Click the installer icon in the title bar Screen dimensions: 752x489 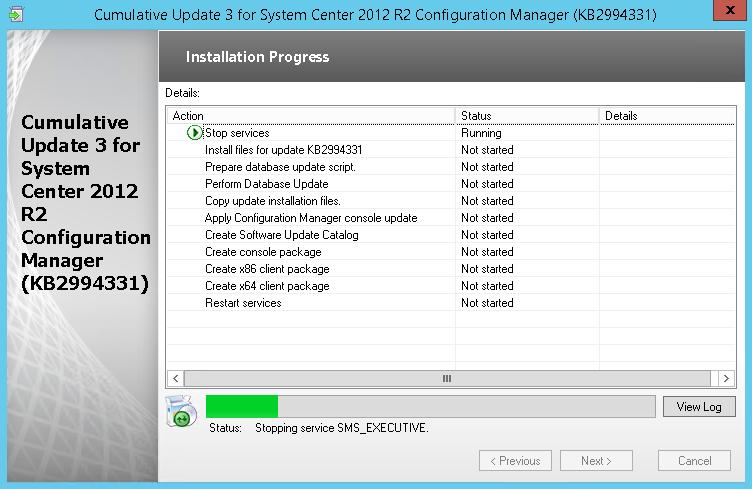coord(16,14)
